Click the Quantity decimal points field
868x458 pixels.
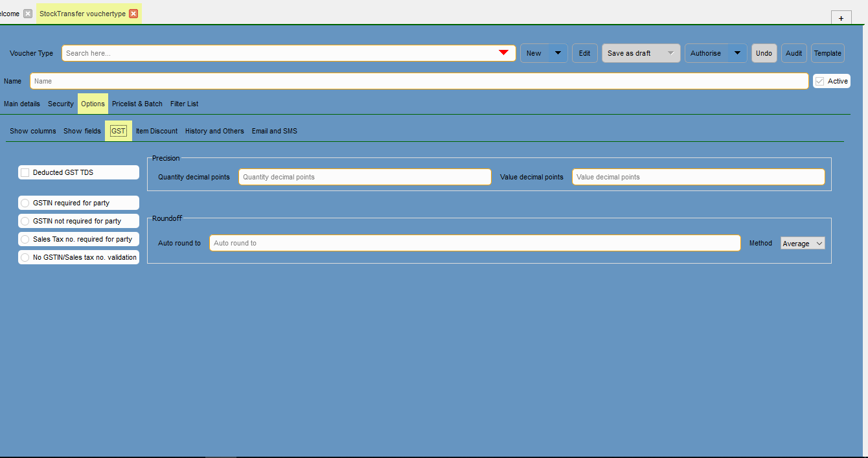[x=364, y=176]
